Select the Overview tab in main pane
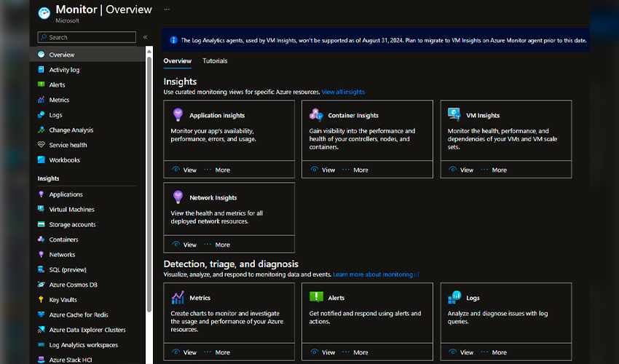Image resolution: width=619 pixels, height=364 pixels. click(x=177, y=61)
